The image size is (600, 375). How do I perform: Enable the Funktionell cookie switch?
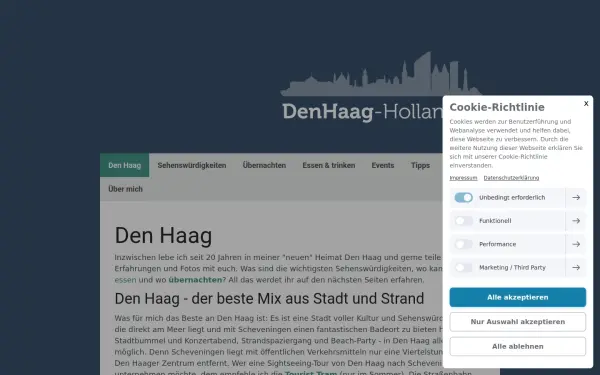coord(463,221)
